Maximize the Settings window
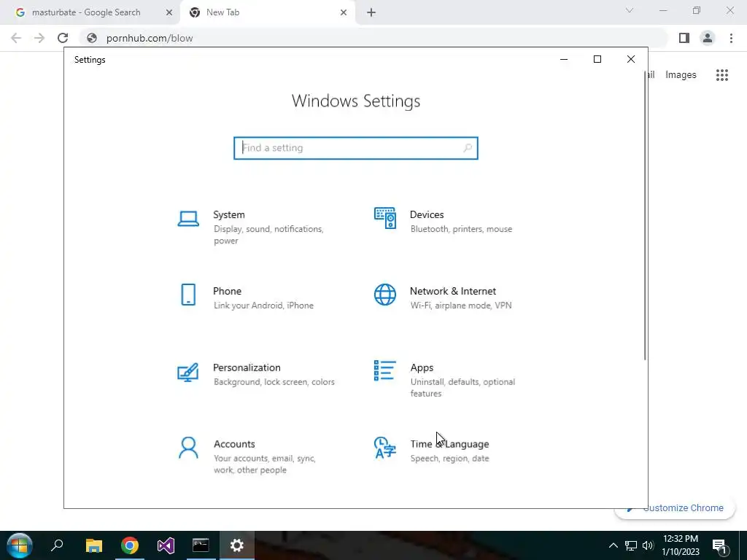The image size is (747, 560). point(597,59)
